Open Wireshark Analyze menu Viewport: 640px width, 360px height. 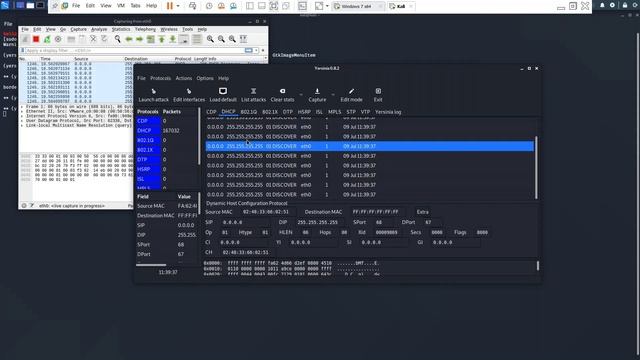[x=99, y=29]
